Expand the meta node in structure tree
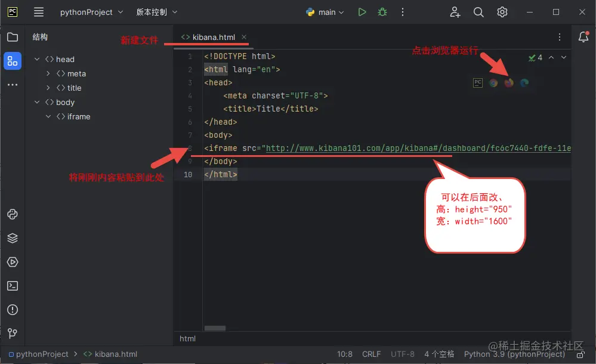The image size is (596, 364). (x=48, y=73)
